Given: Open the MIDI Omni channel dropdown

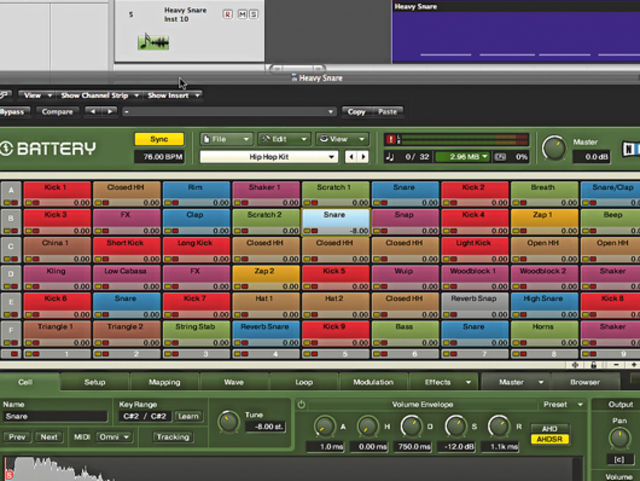Looking at the screenshot, I should tap(114, 437).
